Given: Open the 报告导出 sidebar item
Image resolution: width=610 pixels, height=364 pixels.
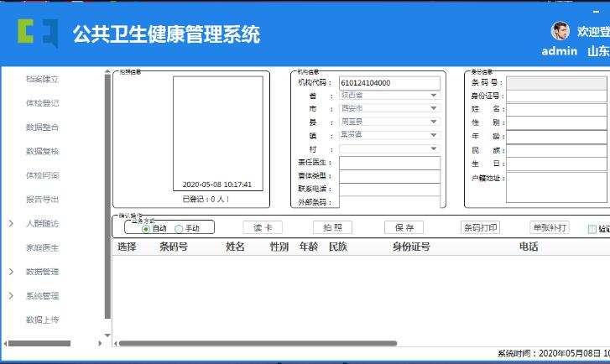Looking at the screenshot, I should [x=42, y=200].
